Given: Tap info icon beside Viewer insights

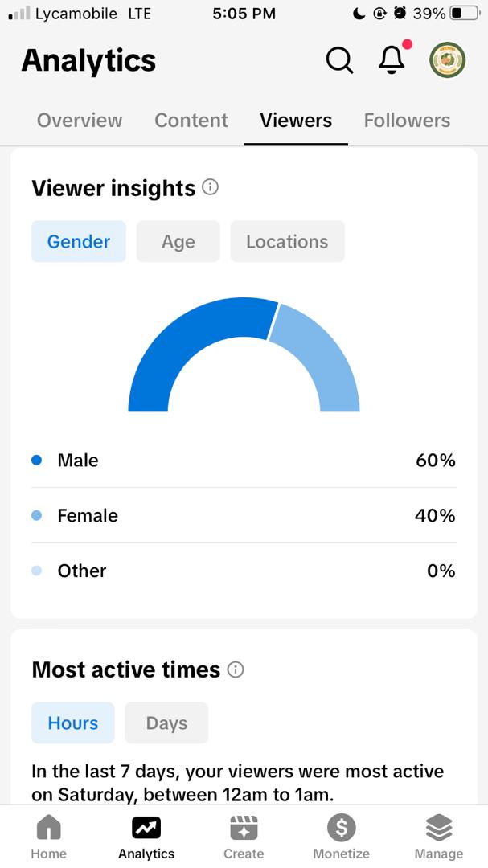Looking at the screenshot, I should (210, 187).
